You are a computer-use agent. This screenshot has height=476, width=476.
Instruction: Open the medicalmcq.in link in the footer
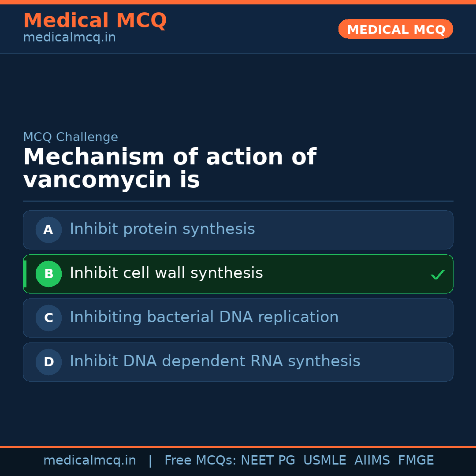click(x=89, y=461)
